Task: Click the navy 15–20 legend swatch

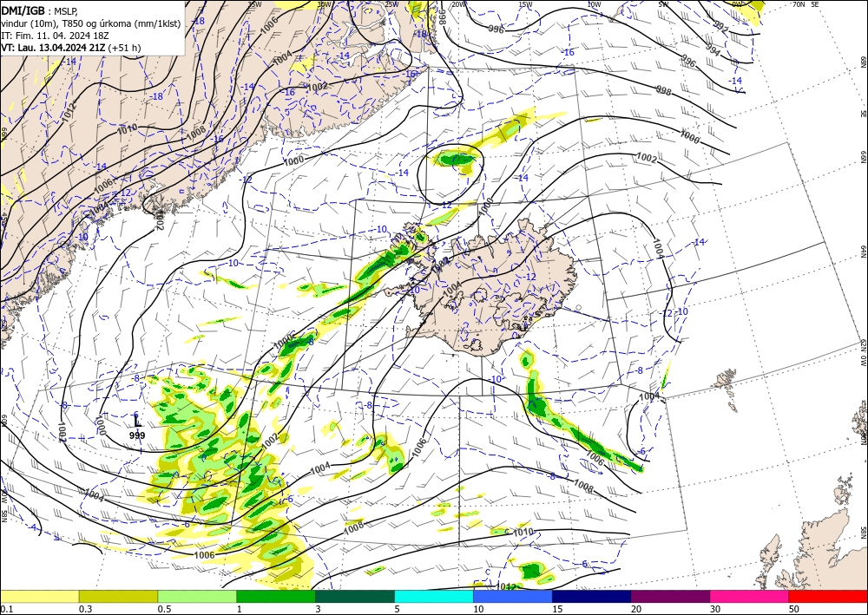Action: click(x=592, y=596)
